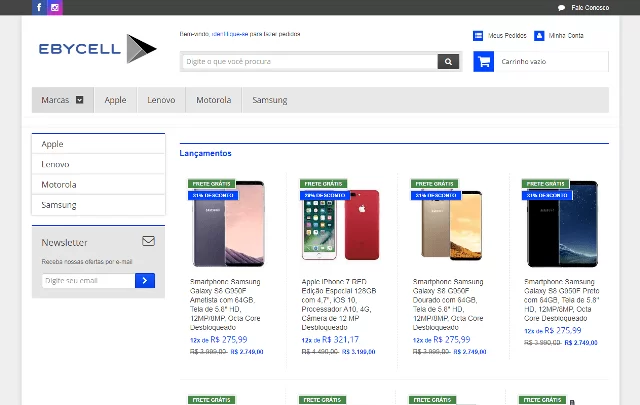
Task: Select Apple in the sidebar category list
Action: [98, 144]
